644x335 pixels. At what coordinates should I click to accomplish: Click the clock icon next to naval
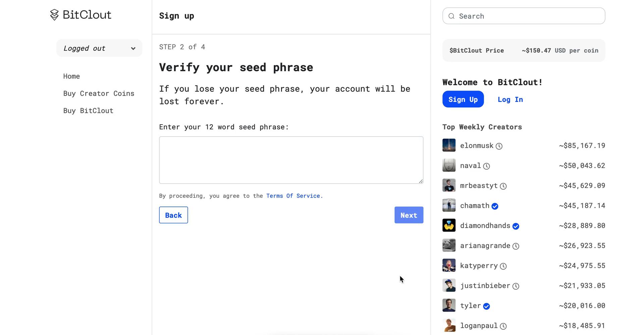(x=487, y=166)
